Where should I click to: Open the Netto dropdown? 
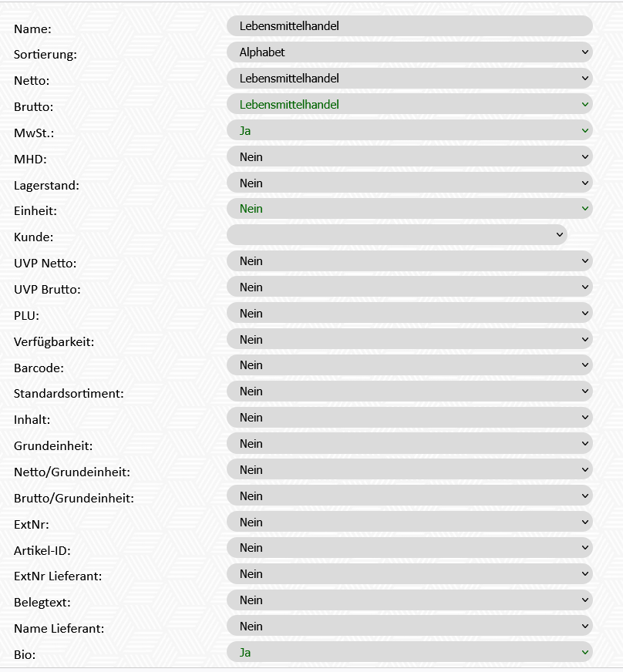409,79
